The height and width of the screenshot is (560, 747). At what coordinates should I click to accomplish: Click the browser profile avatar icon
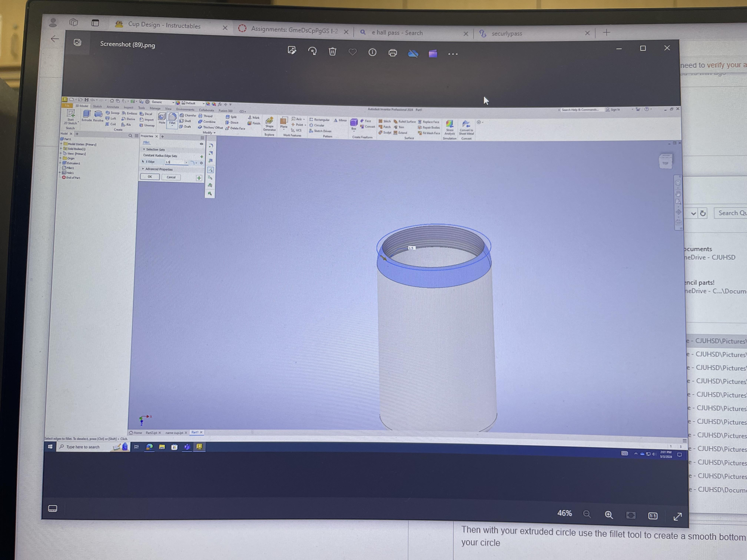point(53,22)
